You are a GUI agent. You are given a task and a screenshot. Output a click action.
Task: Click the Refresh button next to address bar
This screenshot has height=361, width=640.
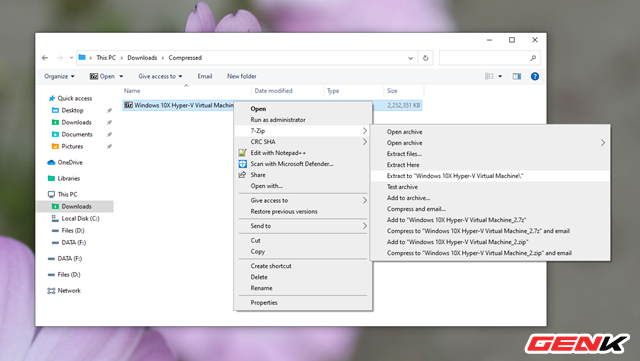point(425,58)
